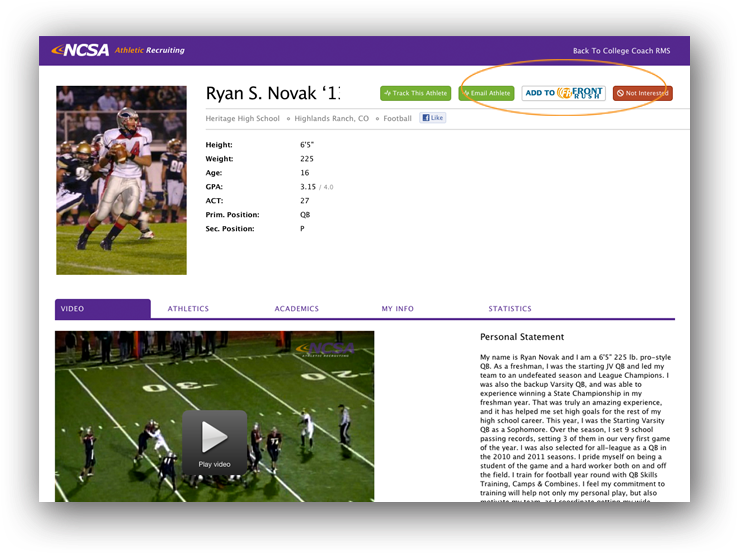Click the Heritage High School text
737x553 pixels.
click(243, 118)
